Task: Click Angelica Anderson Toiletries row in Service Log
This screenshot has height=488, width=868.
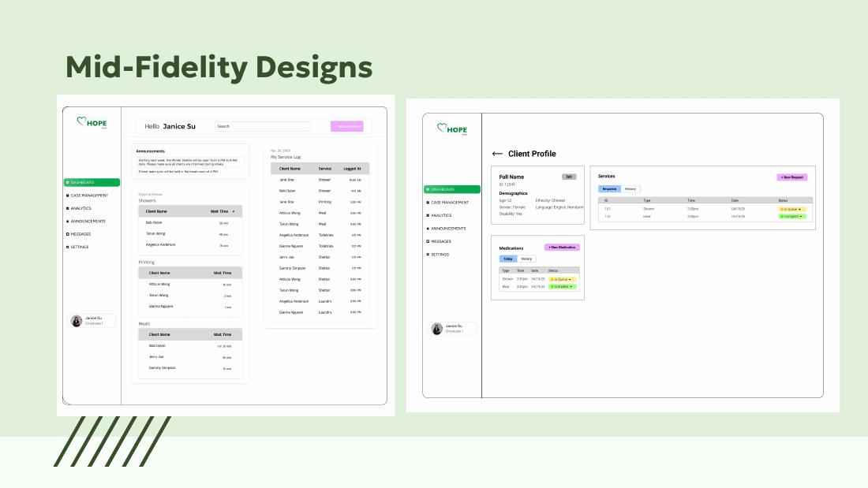Action: click(320, 235)
